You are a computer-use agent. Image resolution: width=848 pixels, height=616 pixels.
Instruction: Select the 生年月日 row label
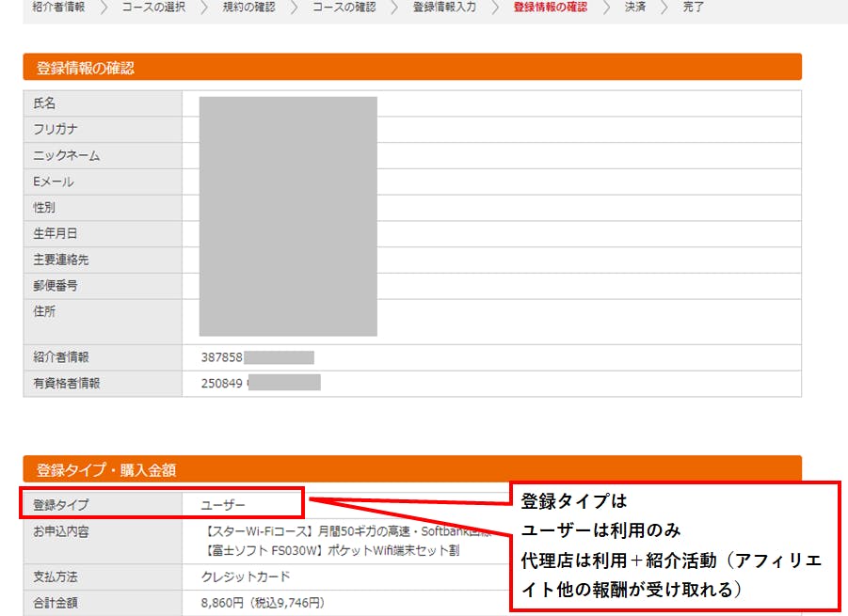[56, 233]
